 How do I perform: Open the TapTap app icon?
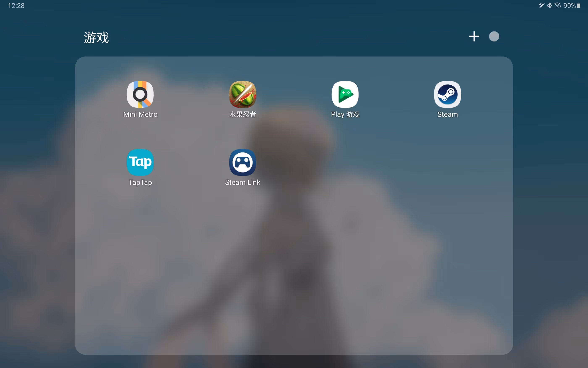(140, 162)
